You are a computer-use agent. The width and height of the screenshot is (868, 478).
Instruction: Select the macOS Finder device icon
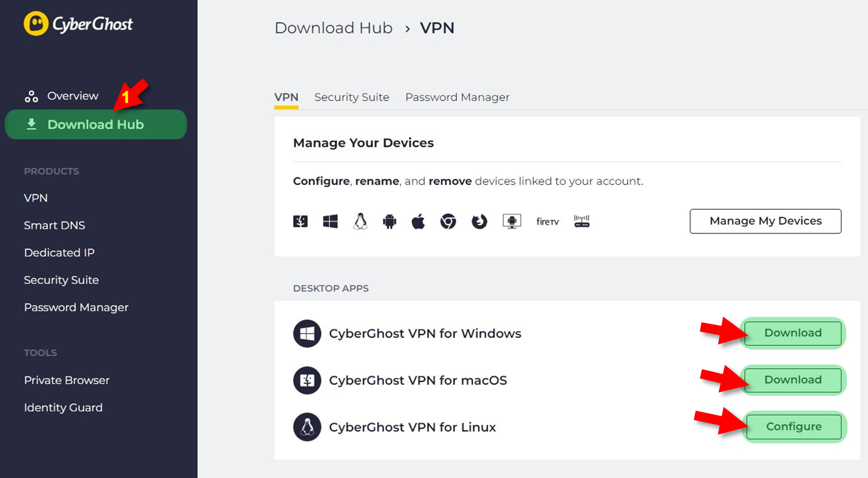click(x=300, y=221)
